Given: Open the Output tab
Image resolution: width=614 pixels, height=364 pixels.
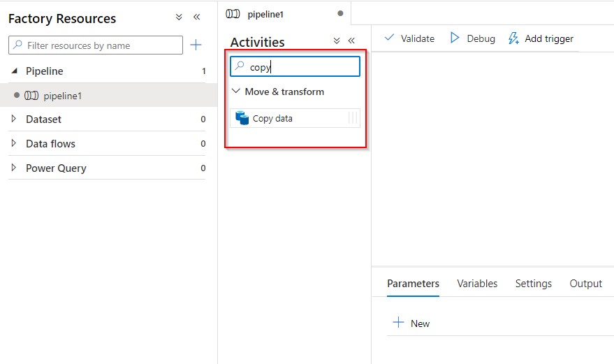Looking at the screenshot, I should coord(586,283).
